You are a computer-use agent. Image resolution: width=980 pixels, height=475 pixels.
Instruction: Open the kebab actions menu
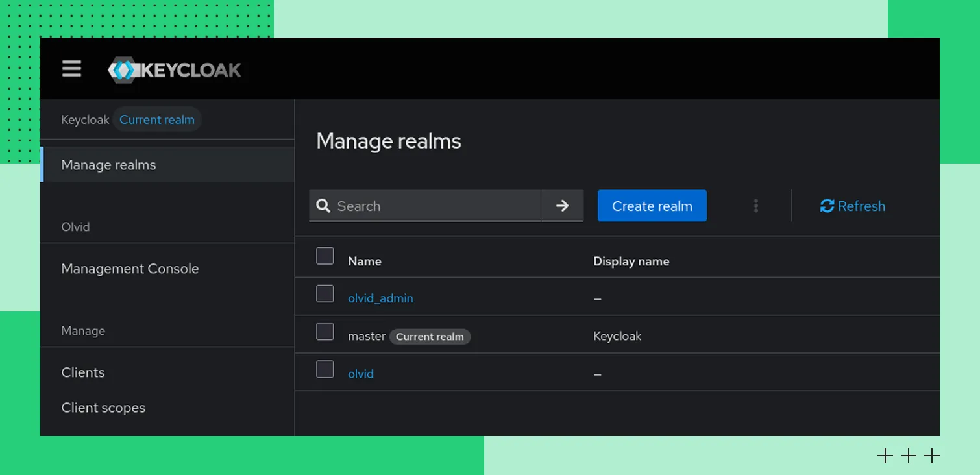pos(755,206)
